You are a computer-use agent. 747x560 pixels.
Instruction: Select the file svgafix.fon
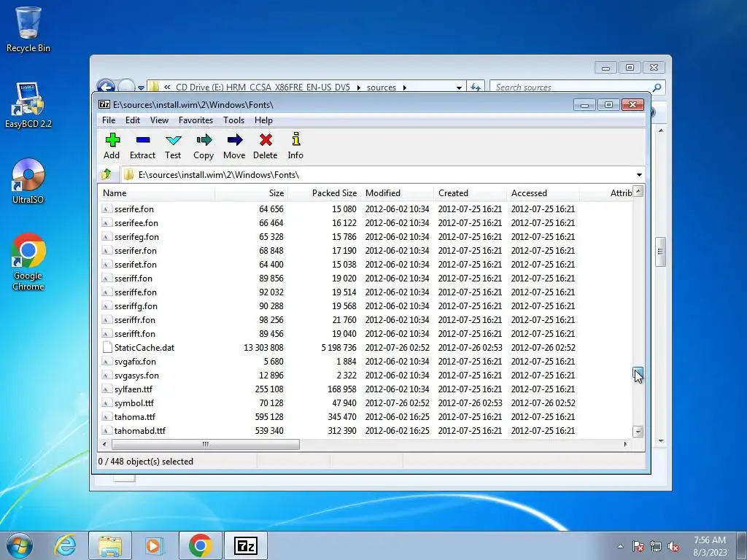click(135, 362)
